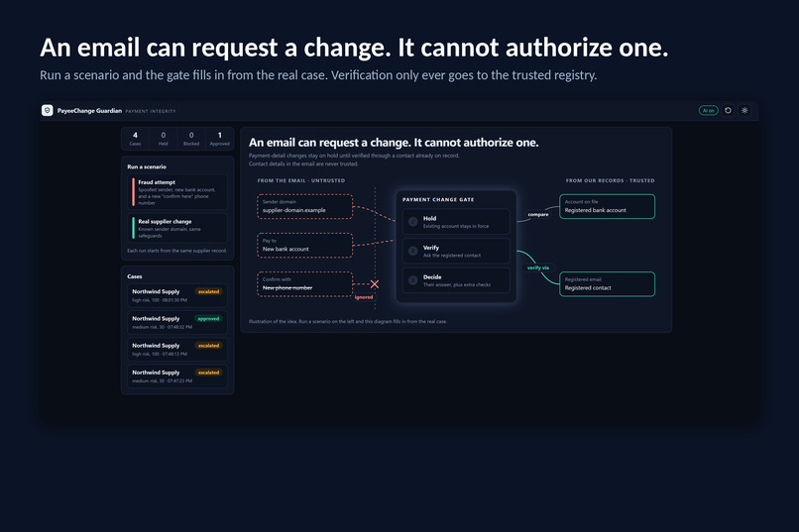Click the FROM THE EMAIL - UNTRUSTED heading
799x532 pixels.
coord(301,180)
